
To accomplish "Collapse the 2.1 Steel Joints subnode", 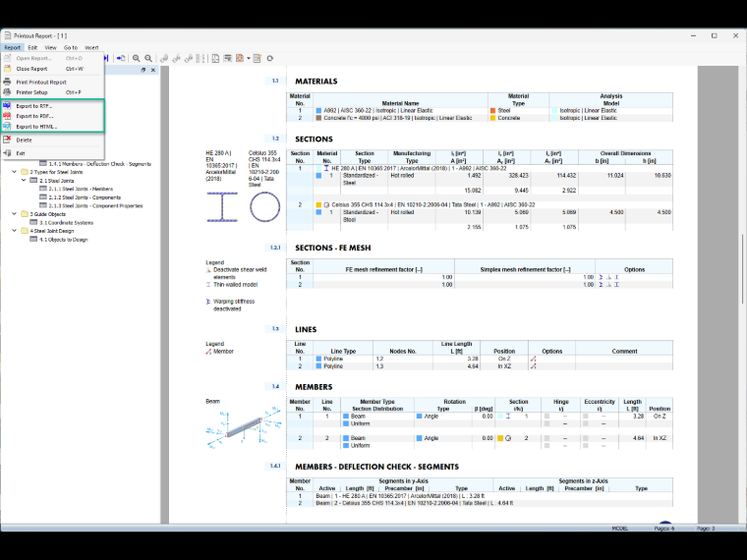I will tap(24, 181).
